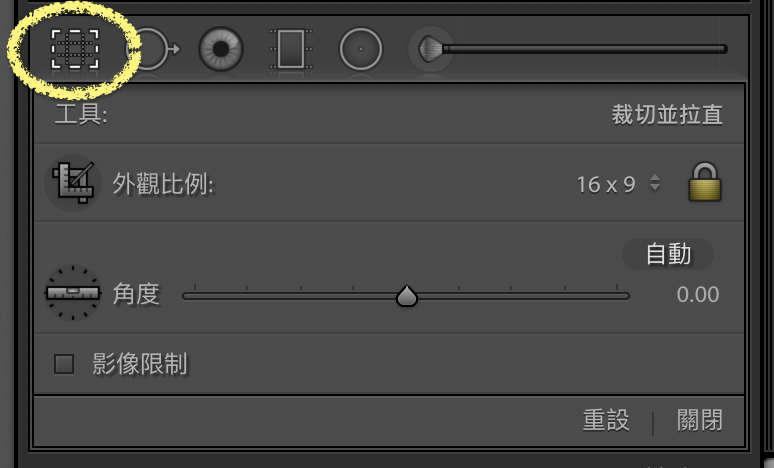Enable the 影像限制 checkbox
This screenshot has height=468, width=774.
64,364
